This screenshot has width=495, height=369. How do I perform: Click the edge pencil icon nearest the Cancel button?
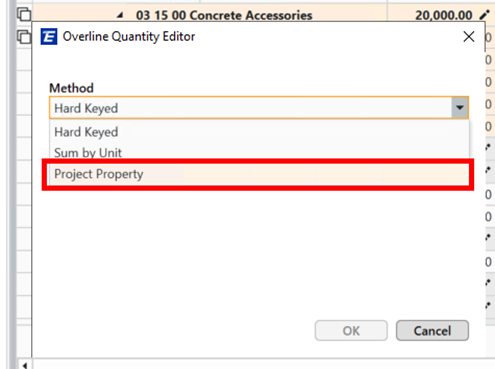point(488,305)
